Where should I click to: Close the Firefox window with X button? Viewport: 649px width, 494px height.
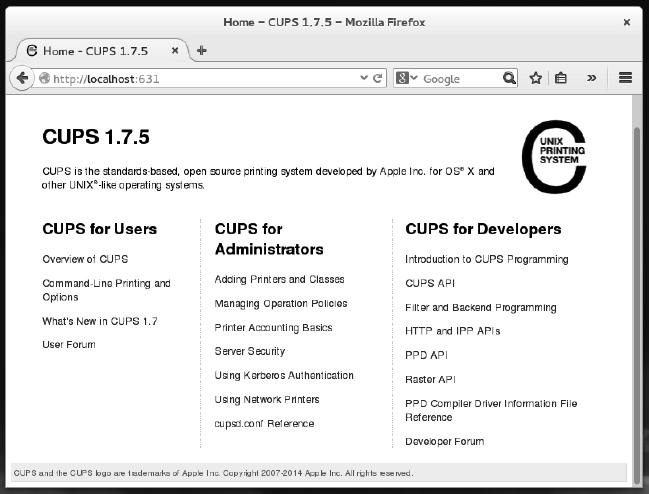point(627,22)
